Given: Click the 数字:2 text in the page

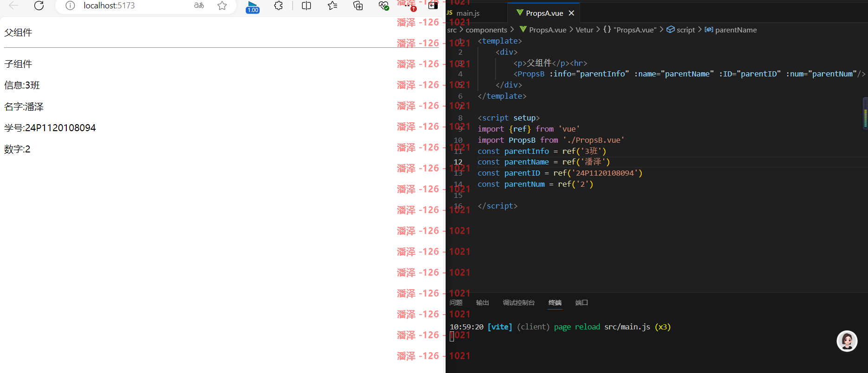Looking at the screenshot, I should pyautogui.click(x=17, y=149).
